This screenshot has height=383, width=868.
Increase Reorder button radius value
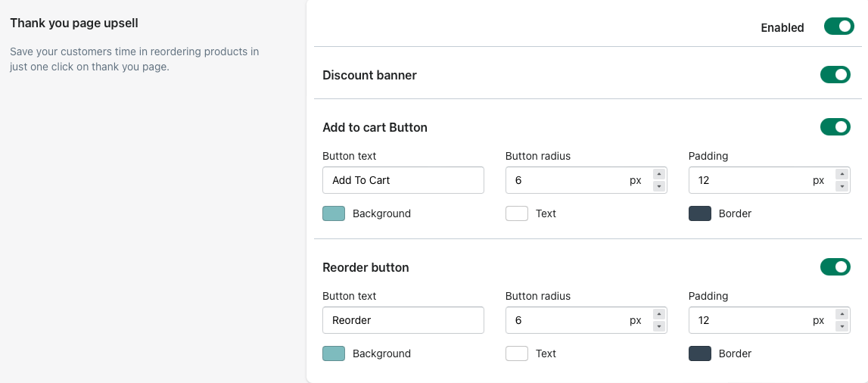[x=658, y=315]
